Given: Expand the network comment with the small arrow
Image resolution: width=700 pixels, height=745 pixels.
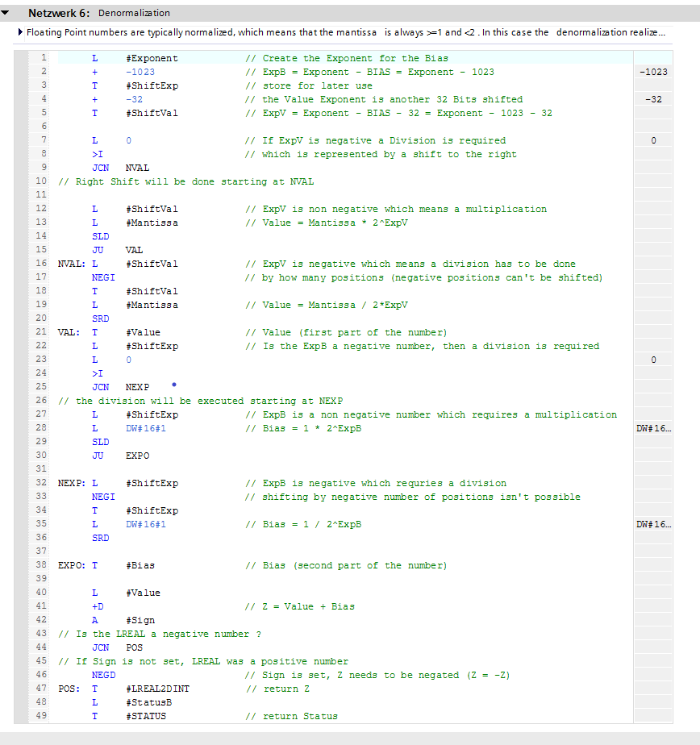Looking at the screenshot, I should 20,32.
